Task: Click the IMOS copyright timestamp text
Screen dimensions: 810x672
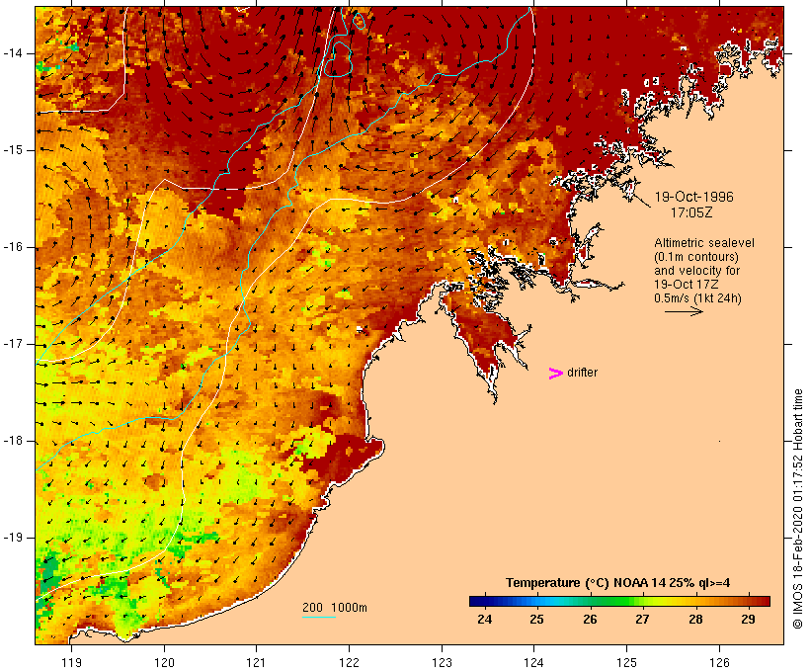Action: click(797, 509)
